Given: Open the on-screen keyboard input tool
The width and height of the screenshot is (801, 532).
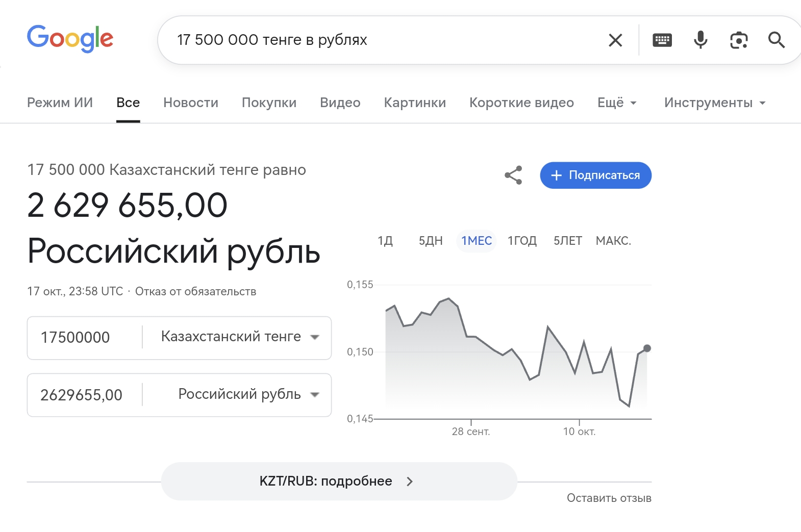Looking at the screenshot, I should coord(662,40).
